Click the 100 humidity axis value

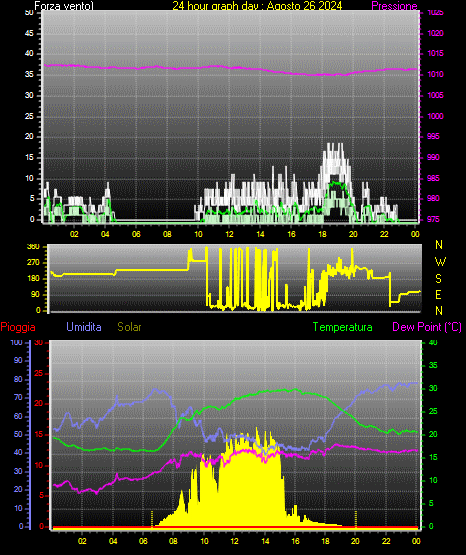[x=16, y=342]
